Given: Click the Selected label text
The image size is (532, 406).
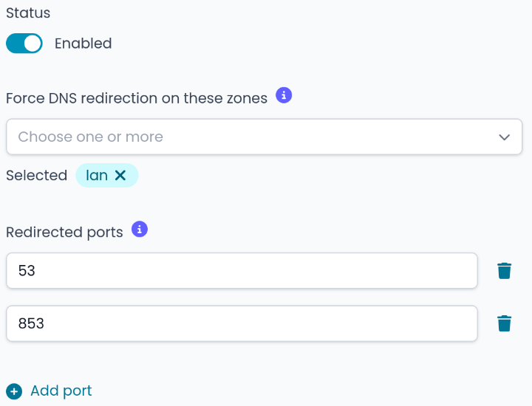Looking at the screenshot, I should pyautogui.click(x=36, y=175).
